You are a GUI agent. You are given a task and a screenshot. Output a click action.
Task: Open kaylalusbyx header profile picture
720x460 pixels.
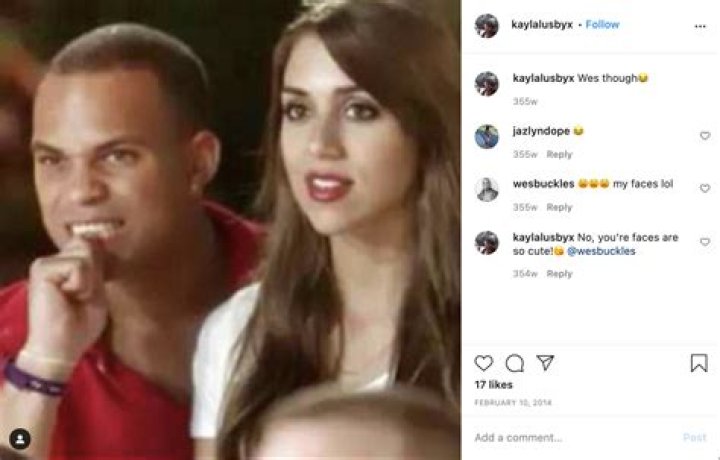point(487,25)
